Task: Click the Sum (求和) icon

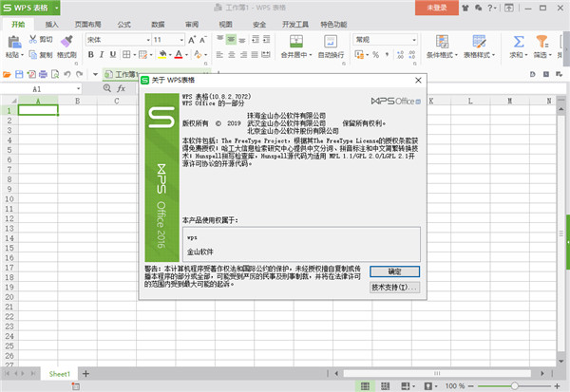Action: pyautogui.click(x=520, y=43)
